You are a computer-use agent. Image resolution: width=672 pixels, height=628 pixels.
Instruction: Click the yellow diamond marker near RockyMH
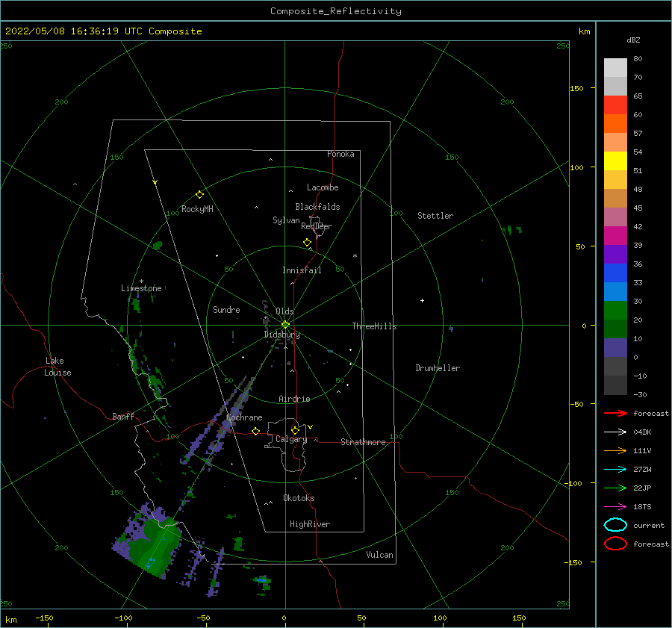tap(199, 195)
